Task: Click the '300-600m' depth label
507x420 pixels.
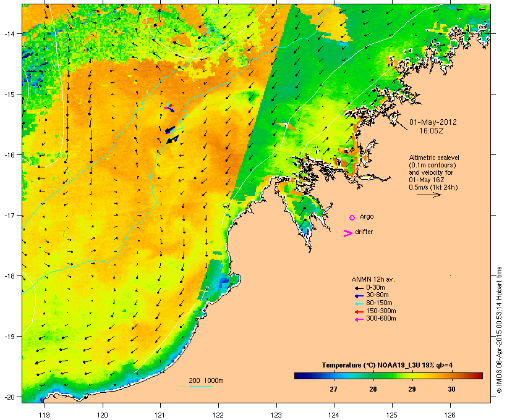Action: pos(381,319)
